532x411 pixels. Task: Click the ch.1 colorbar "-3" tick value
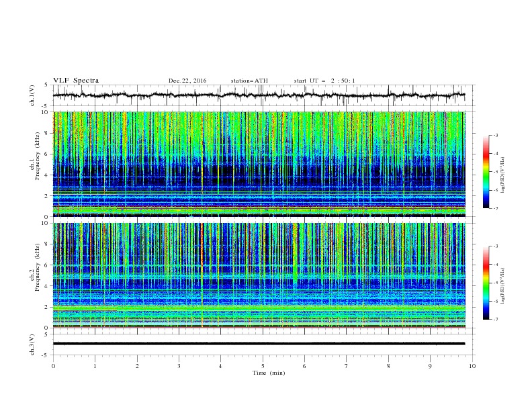click(x=495, y=135)
